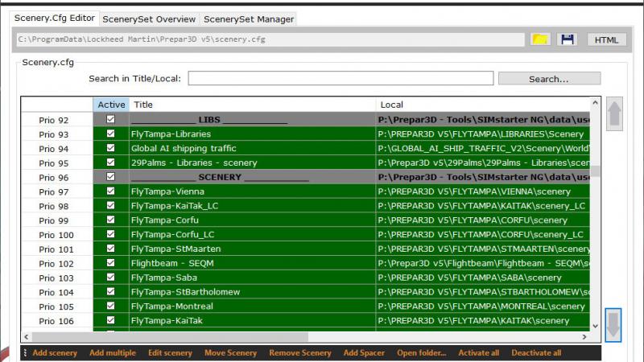The width and height of the screenshot is (644, 362).
Task: Click the scenery.cfg file path field
Action: [270, 39]
